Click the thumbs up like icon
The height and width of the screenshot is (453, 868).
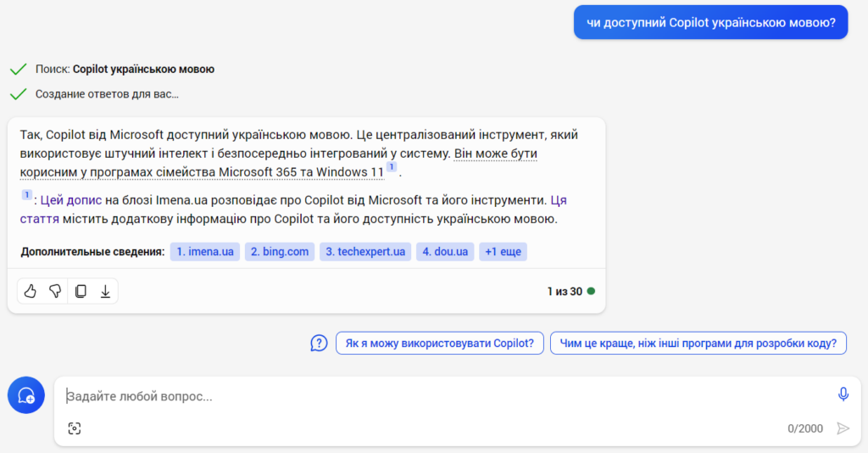coord(30,291)
